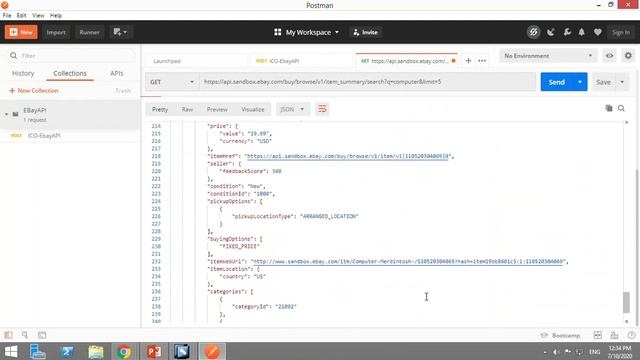
Task: Expand the Save options dropdown arrow
Action: pos(622,82)
